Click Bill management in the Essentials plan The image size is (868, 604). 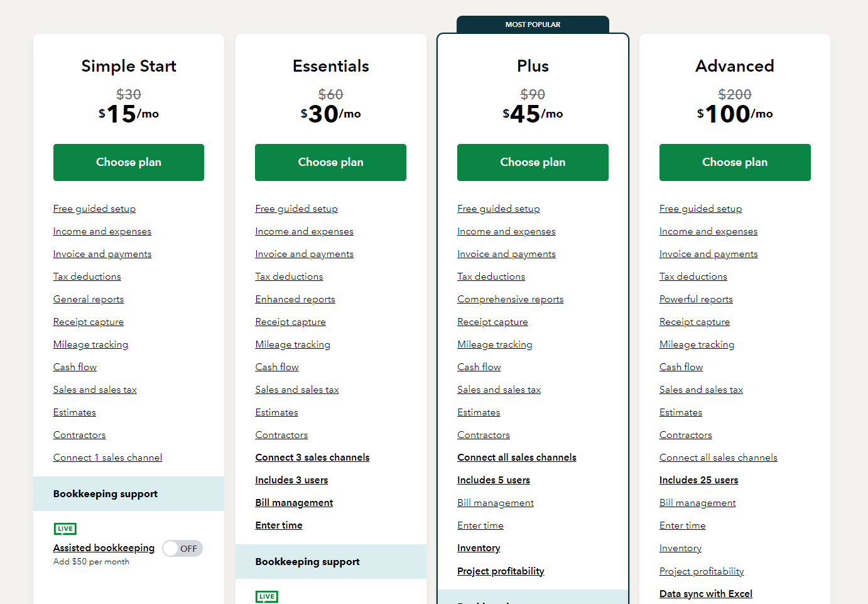(x=294, y=503)
